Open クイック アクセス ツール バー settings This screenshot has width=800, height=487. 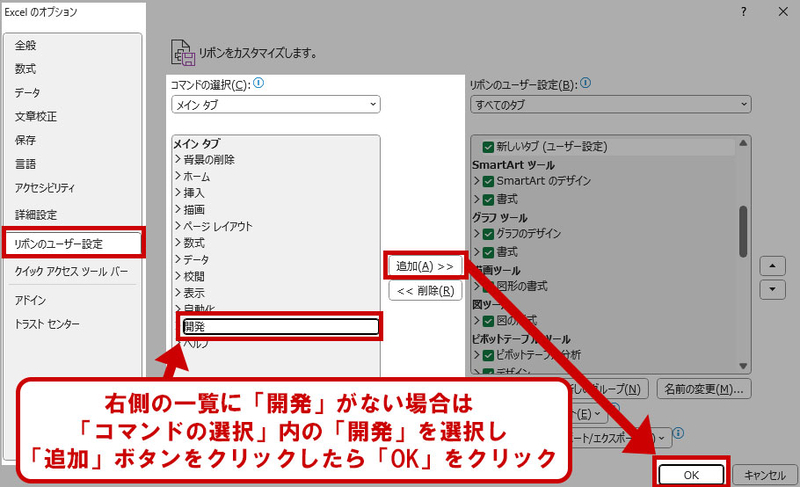pyautogui.click(x=71, y=272)
